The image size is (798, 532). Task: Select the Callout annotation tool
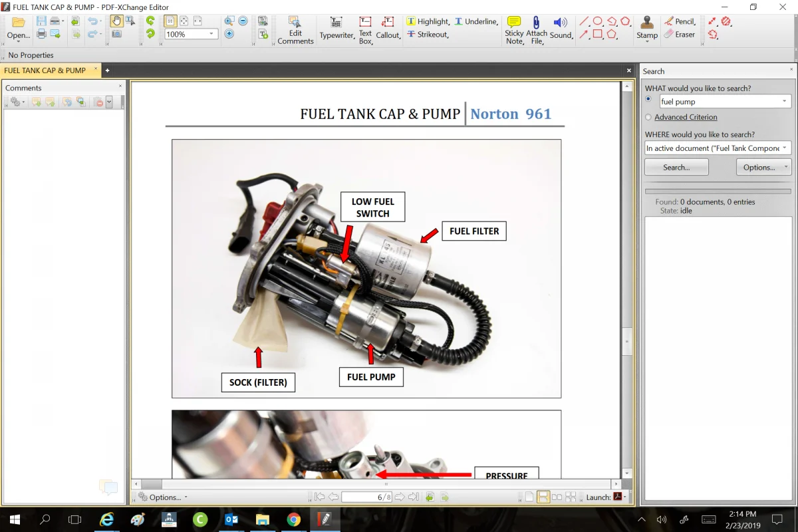(388, 29)
